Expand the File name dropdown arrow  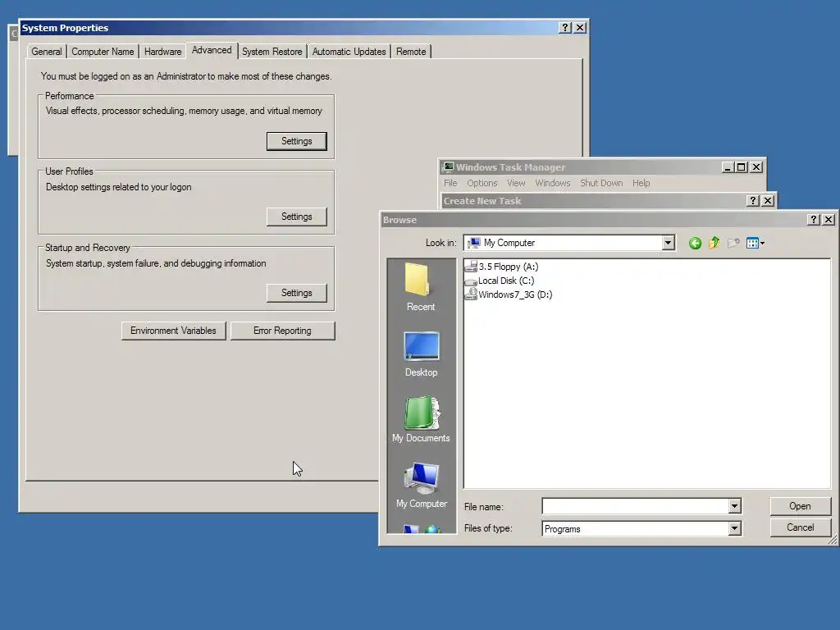click(x=734, y=506)
